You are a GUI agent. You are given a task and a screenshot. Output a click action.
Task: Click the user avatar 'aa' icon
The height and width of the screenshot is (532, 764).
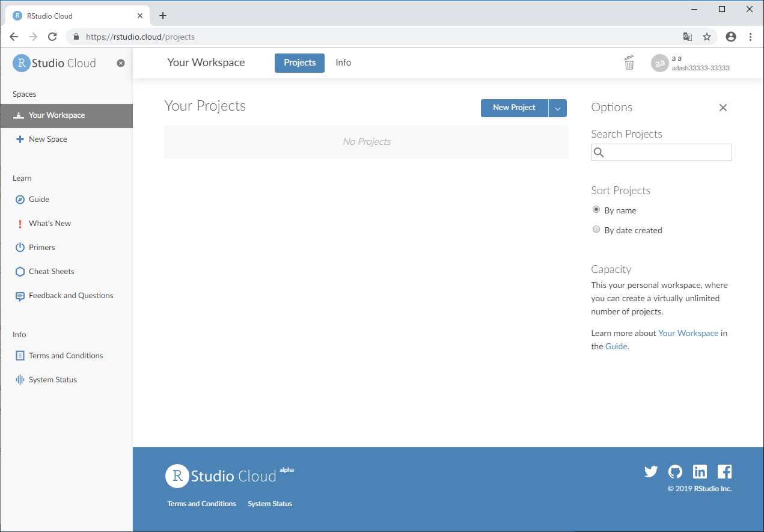(659, 63)
